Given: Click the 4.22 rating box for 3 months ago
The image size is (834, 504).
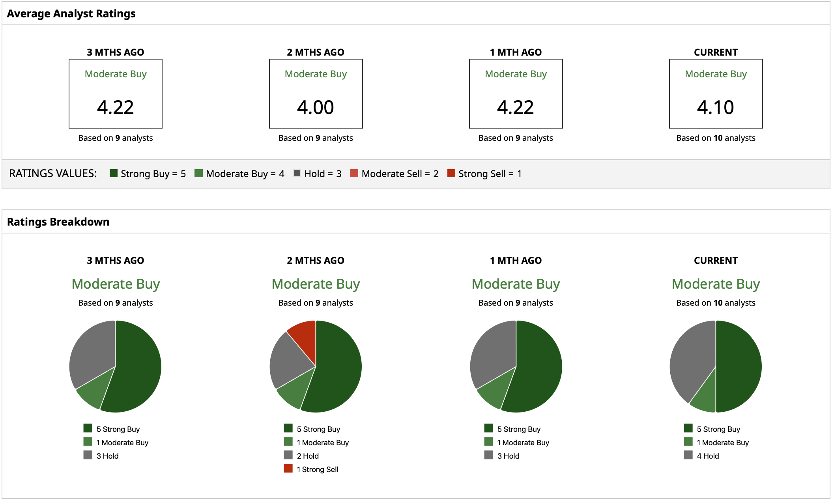Looking at the screenshot, I should coord(116,94).
